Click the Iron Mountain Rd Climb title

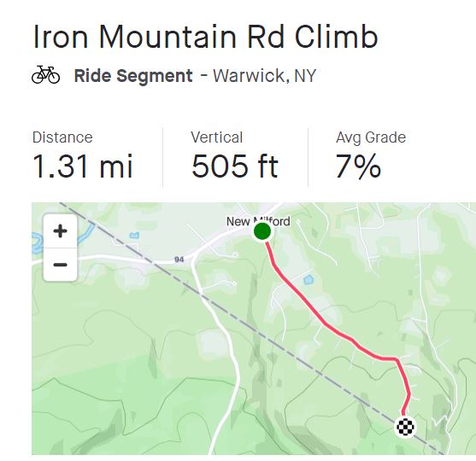(205, 37)
